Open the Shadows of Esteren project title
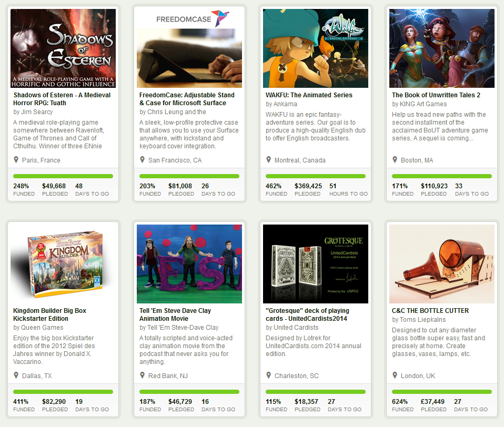The width and height of the screenshot is (504, 427). (62, 99)
